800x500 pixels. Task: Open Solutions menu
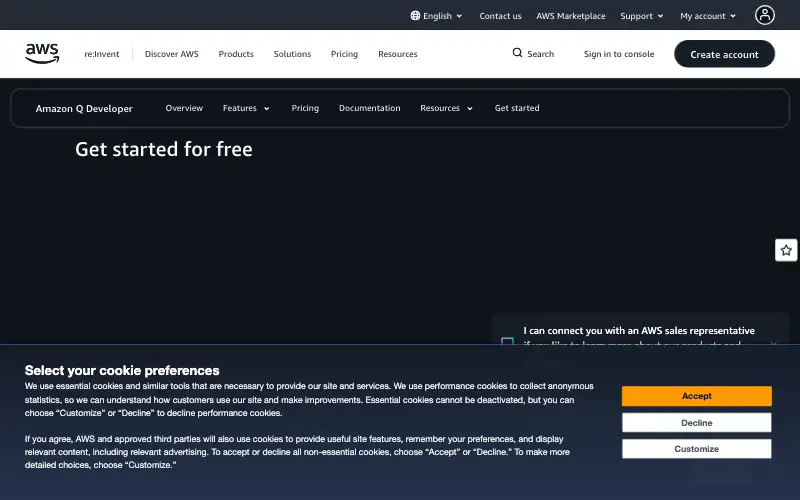coord(292,54)
